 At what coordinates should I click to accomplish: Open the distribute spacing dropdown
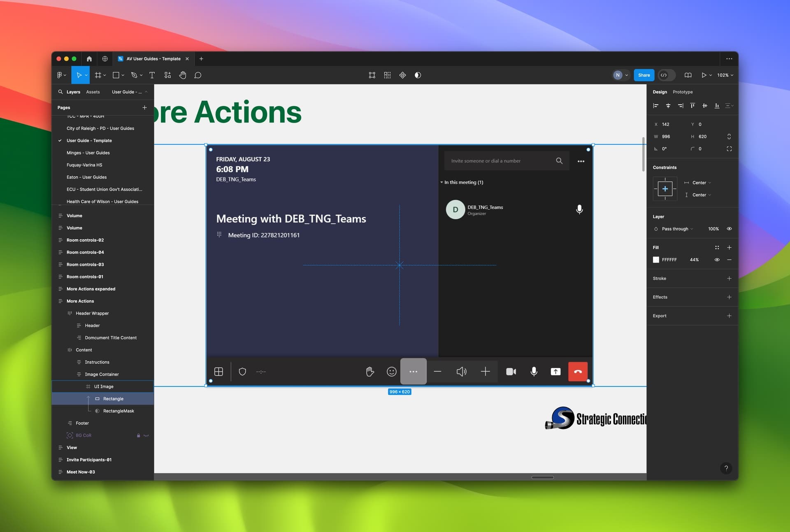tap(729, 106)
